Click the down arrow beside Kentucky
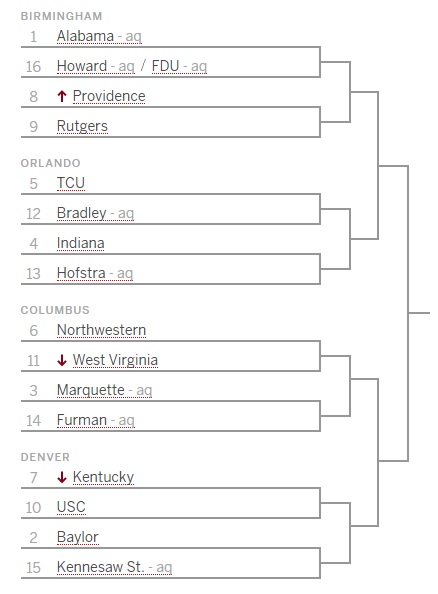 pos(62,477)
